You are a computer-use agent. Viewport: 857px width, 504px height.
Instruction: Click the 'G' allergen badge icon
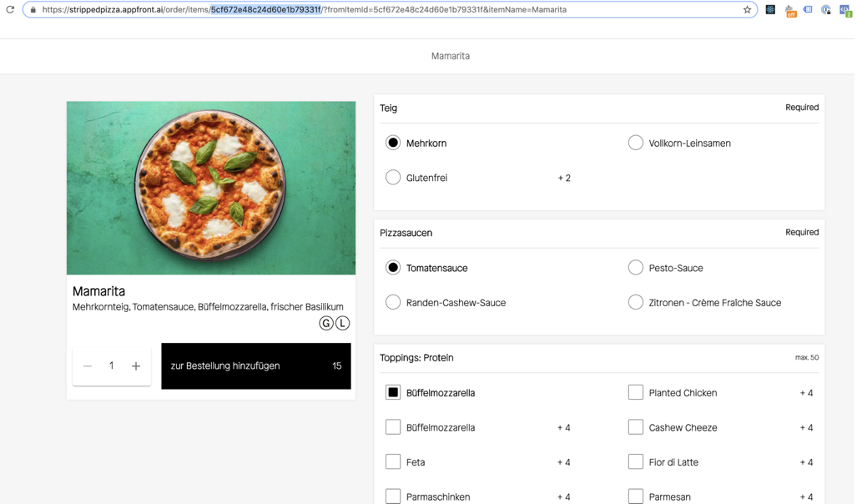[325, 323]
